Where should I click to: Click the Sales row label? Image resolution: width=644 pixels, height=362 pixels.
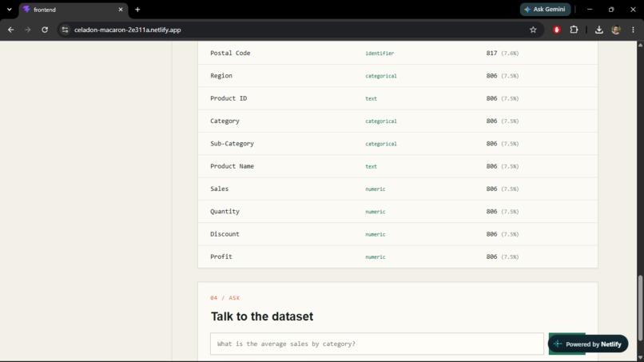coord(219,189)
